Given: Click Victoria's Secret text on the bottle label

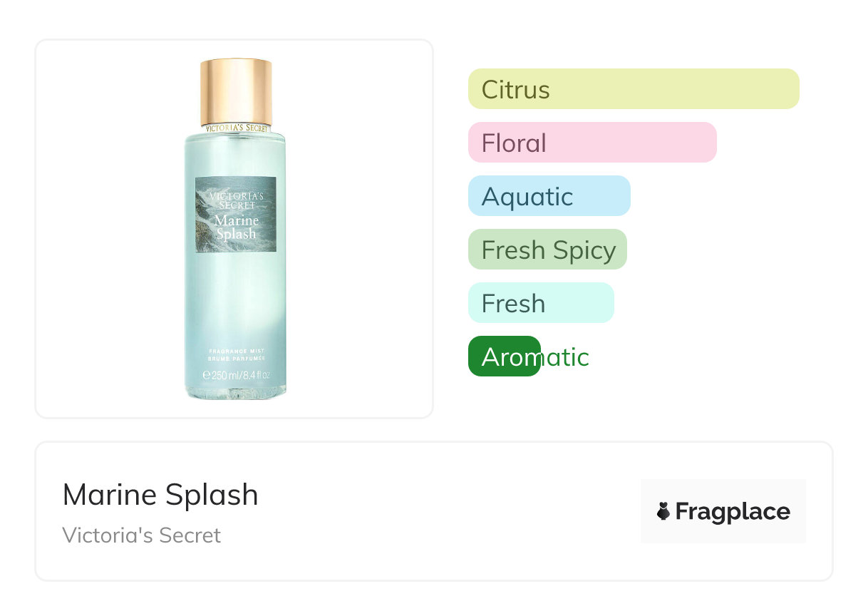Looking at the screenshot, I should point(236,200).
